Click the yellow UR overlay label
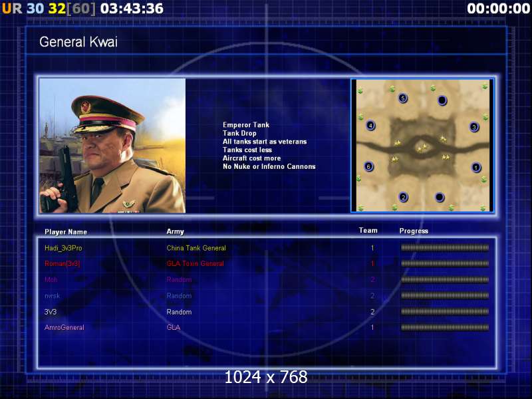This screenshot has width=532, height=399. [x=12, y=9]
